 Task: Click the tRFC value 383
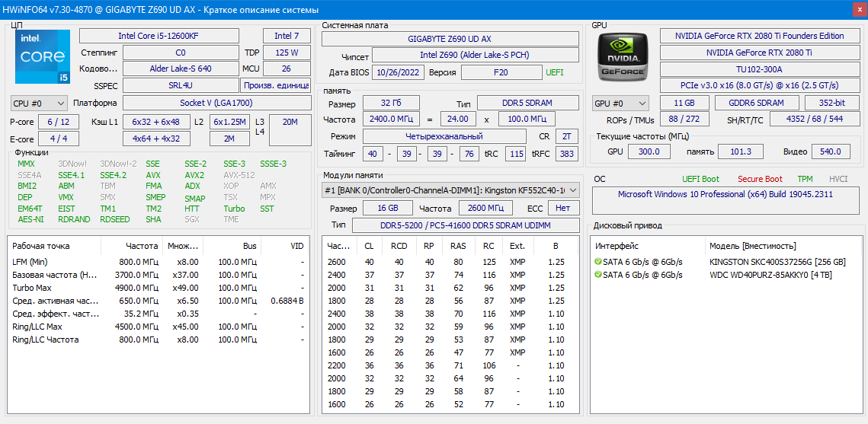566,154
